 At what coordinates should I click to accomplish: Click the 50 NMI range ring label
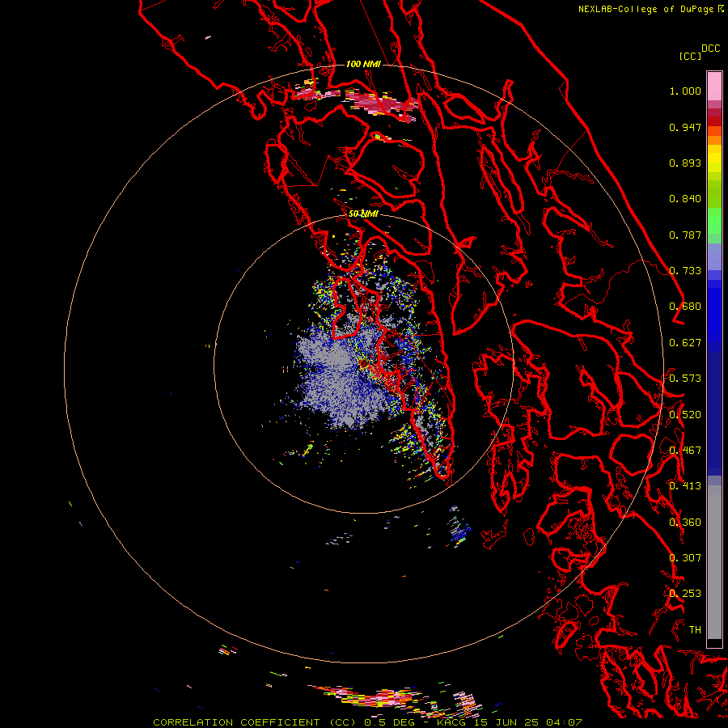coord(363,214)
